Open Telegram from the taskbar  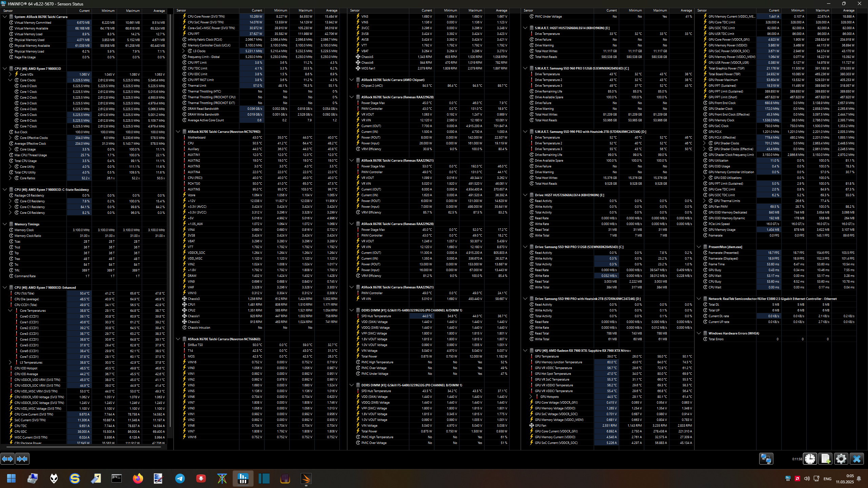pos(180,479)
